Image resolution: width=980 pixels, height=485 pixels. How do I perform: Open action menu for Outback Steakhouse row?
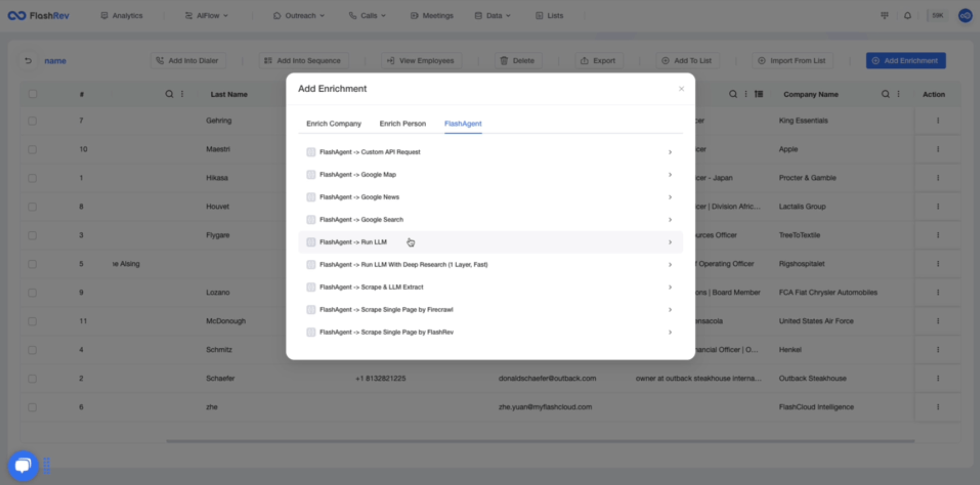coord(938,378)
